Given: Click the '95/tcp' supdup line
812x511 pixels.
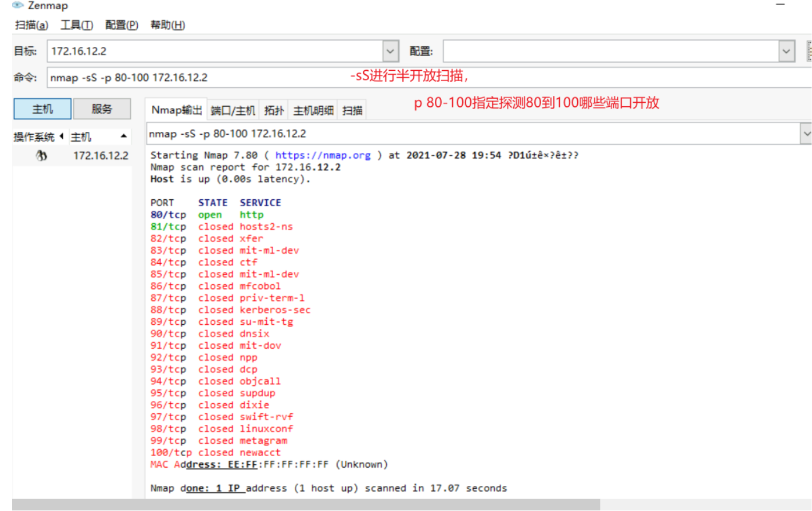Looking at the screenshot, I should click(213, 393).
